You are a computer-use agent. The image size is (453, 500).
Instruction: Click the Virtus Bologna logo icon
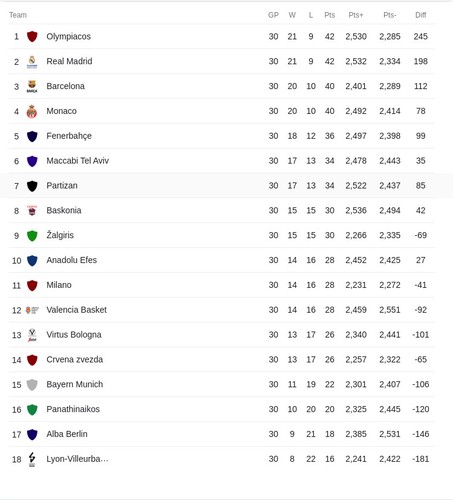coord(32,335)
